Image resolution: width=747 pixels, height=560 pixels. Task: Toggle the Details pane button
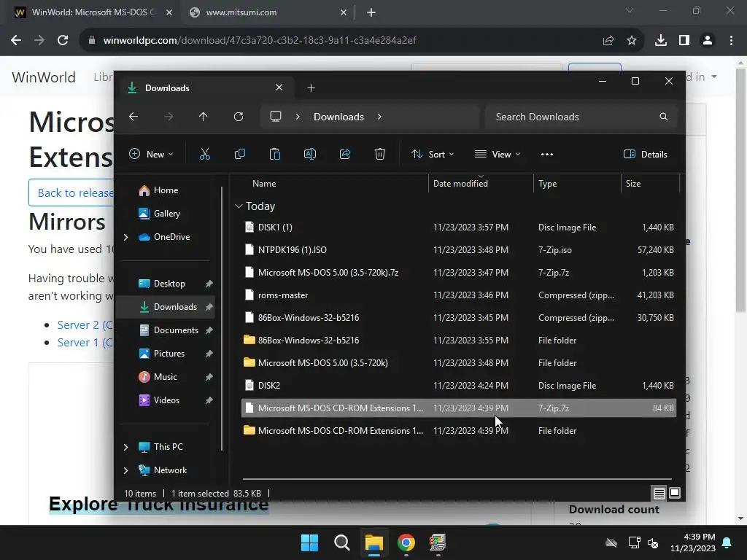(646, 155)
